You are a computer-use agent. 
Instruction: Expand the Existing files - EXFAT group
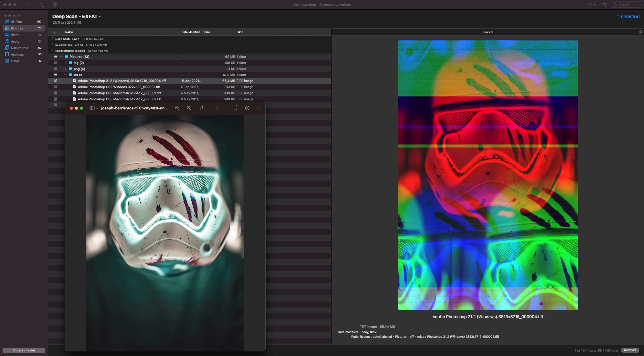tap(53, 44)
